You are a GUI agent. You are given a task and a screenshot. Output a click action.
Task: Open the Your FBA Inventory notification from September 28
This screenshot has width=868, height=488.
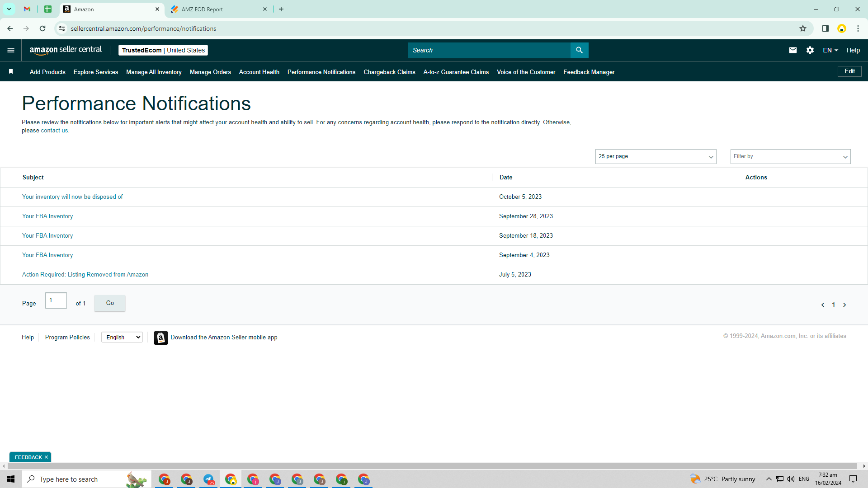point(47,216)
